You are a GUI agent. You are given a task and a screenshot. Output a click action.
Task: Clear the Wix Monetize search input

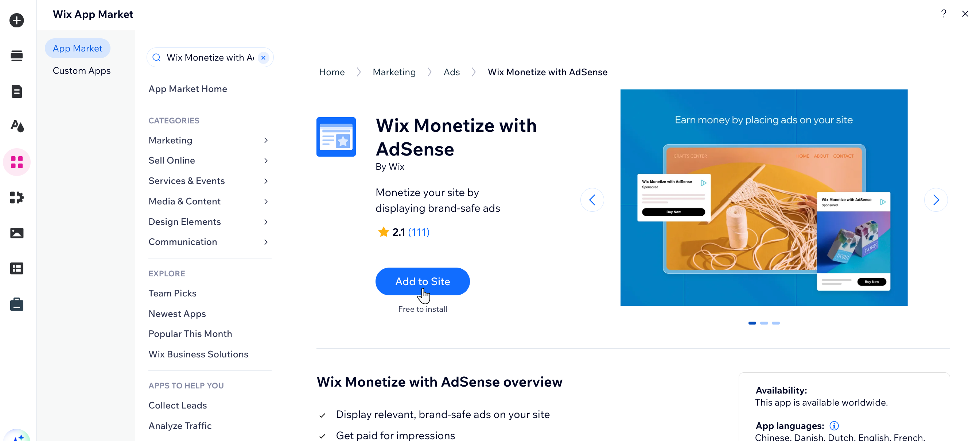click(262, 57)
